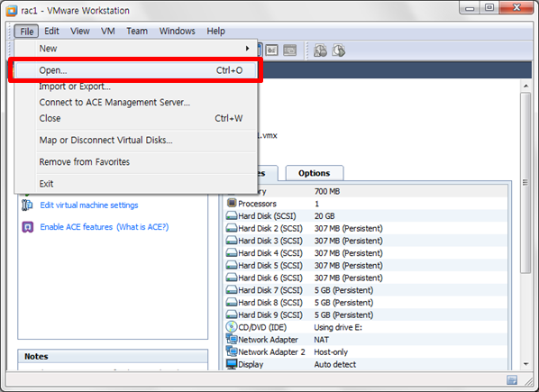Click the Replay toolbar icon
539x392 pixels.
[x=338, y=50]
